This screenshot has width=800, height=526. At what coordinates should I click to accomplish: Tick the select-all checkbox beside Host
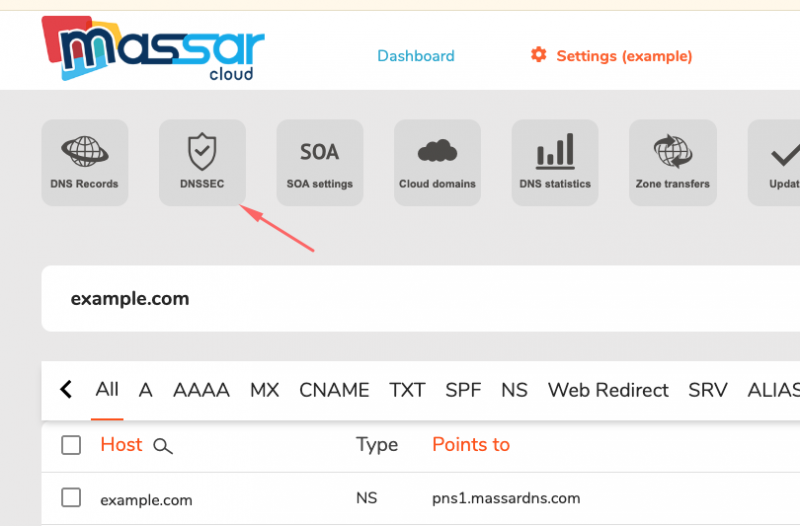71,445
